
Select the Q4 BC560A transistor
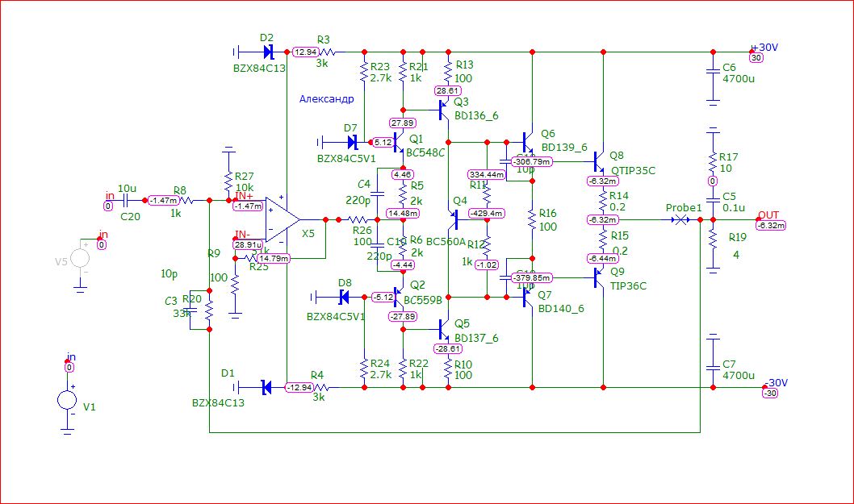click(x=453, y=219)
